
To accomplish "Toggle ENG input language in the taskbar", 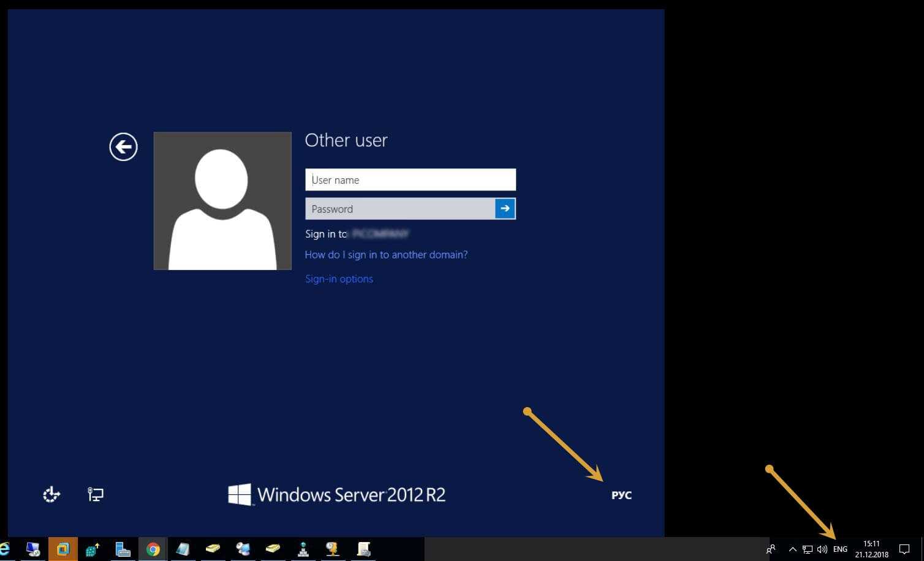I will click(x=840, y=549).
